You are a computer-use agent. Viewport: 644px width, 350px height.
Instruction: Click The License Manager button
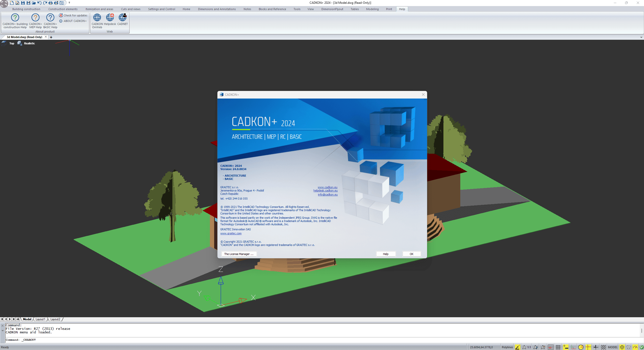239,253
